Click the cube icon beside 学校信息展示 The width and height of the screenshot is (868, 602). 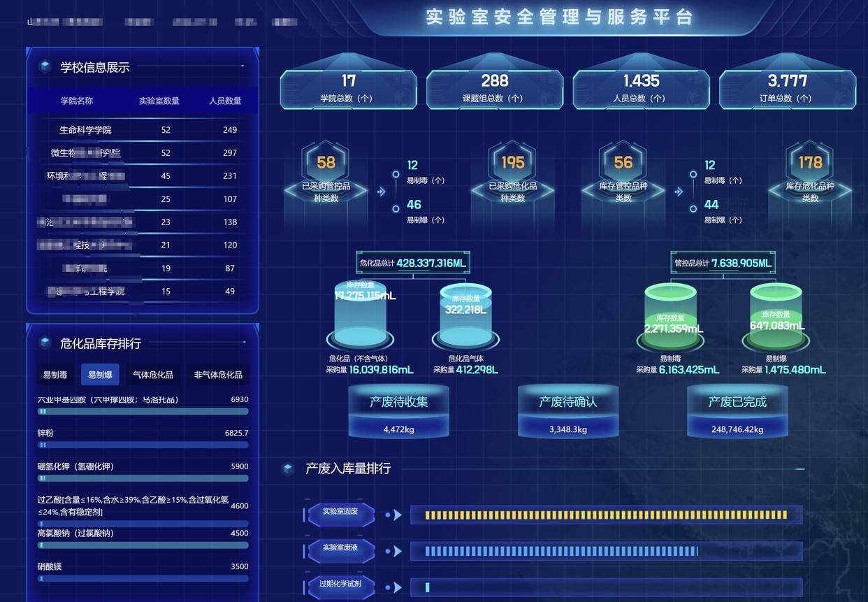coord(45,67)
